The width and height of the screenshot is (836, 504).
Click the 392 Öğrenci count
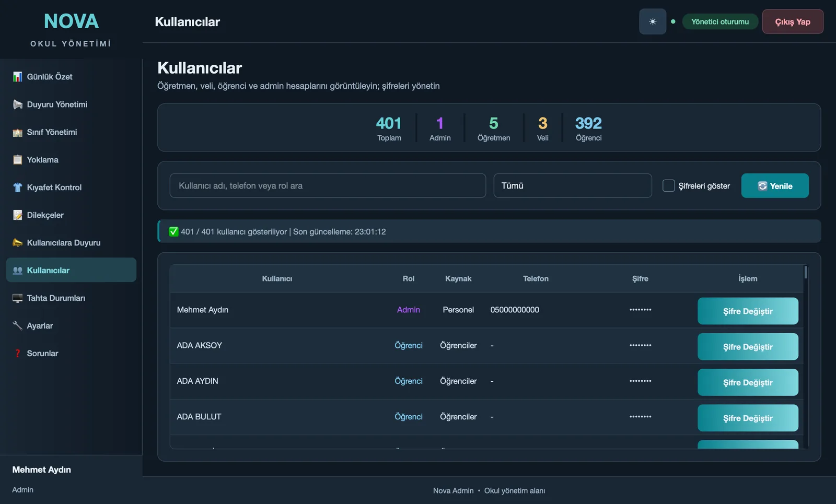[588, 128]
